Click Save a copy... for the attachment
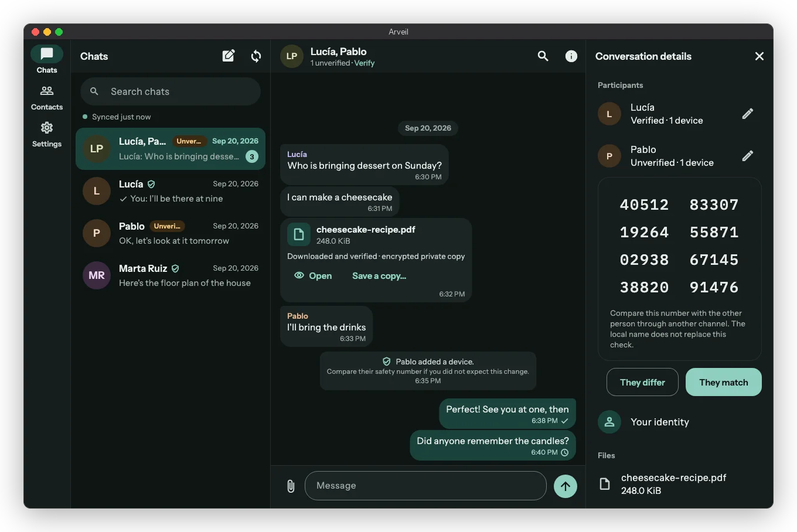The width and height of the screenshot is (797, 532). pyautogui.click(x=379, y=276)
